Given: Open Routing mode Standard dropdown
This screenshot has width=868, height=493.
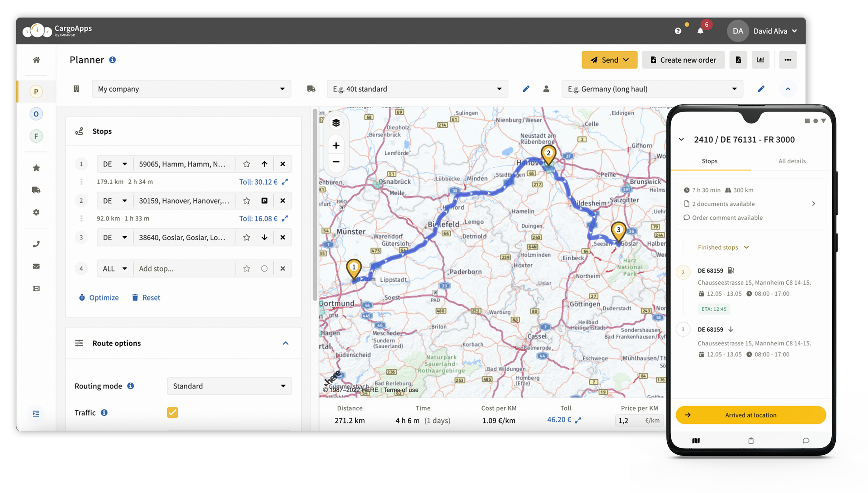Looking at the screenshot, I should coord(230,386).
